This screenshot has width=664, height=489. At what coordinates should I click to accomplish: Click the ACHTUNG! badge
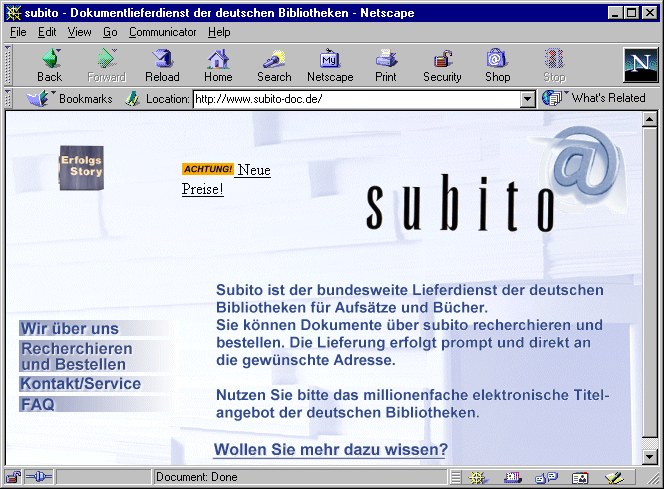pyautogui.click(x=208, y=169)
